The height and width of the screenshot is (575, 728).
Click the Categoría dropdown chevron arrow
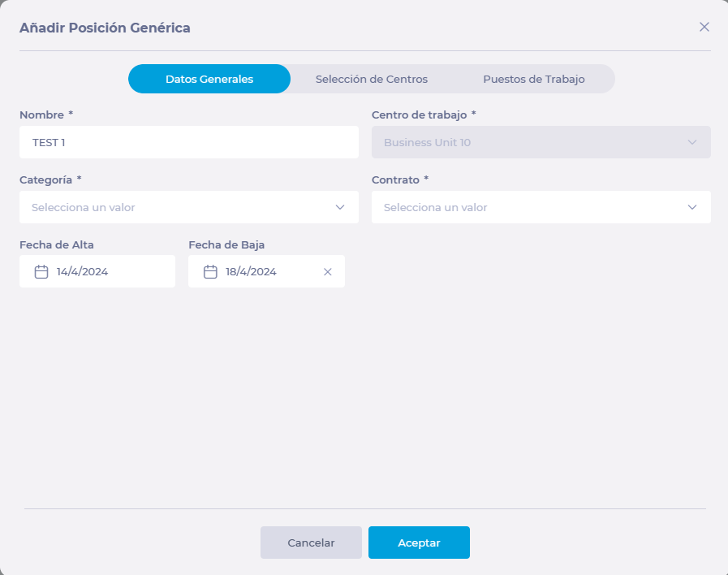tap(340, 207)
